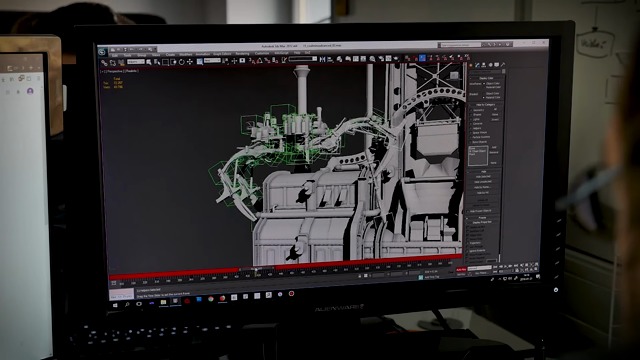Choose the Rectangular Selection Region tool
Viewport: 640px width, 360px height.
click(x=165, y=62)
